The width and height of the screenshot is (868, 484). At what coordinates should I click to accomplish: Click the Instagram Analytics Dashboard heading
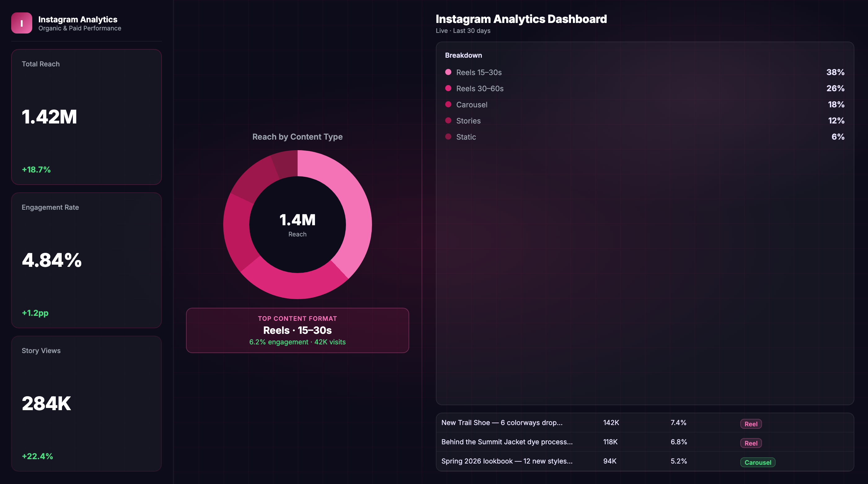[x=521, y=19]
